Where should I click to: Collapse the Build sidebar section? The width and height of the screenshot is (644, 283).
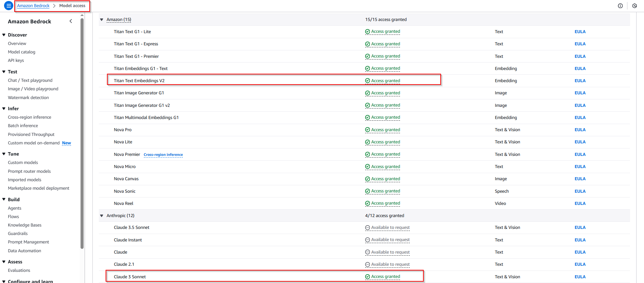(4, 199)
